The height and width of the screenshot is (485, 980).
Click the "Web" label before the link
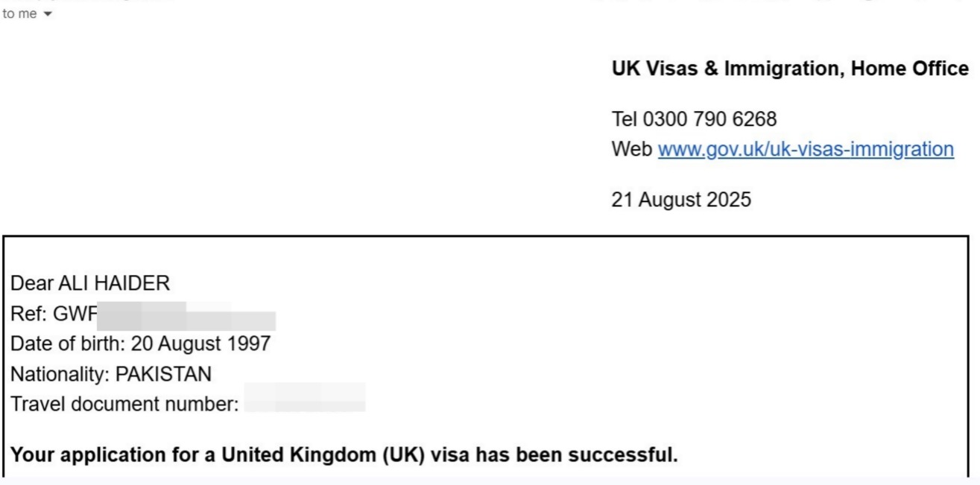pos(632,149)
